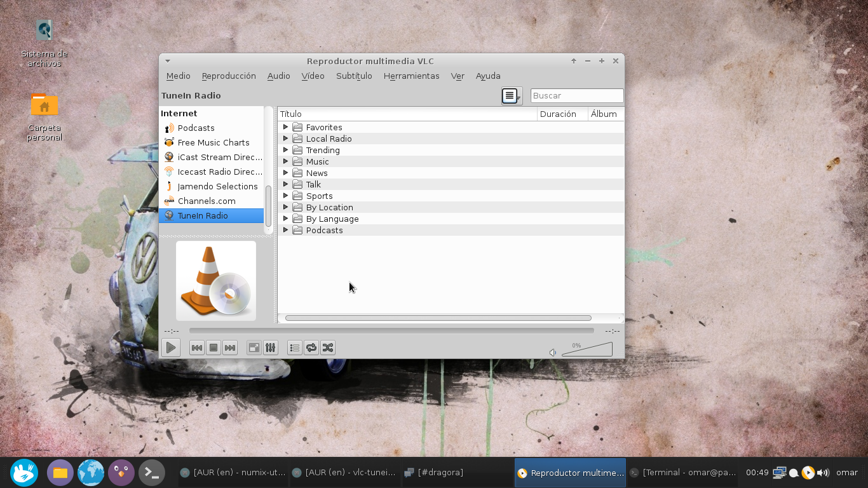Start playback with the Play button
Viewport: 868px width, 488px height.
171,348
